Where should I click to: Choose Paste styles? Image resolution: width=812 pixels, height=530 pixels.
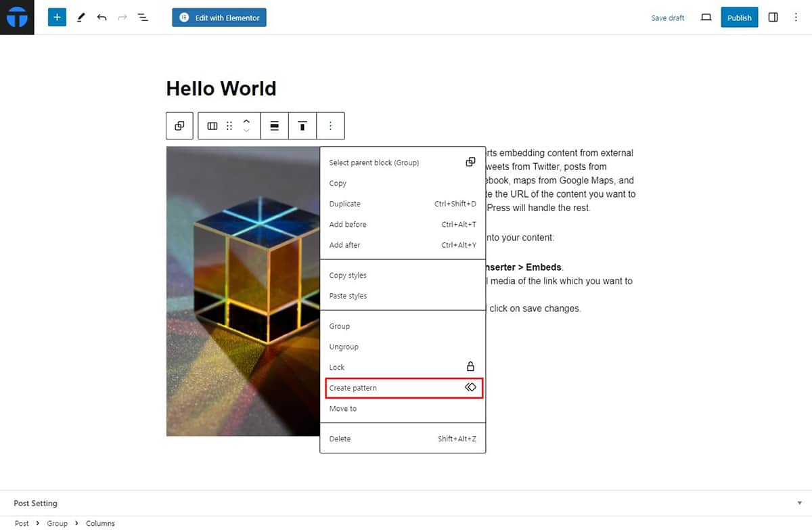403,296
